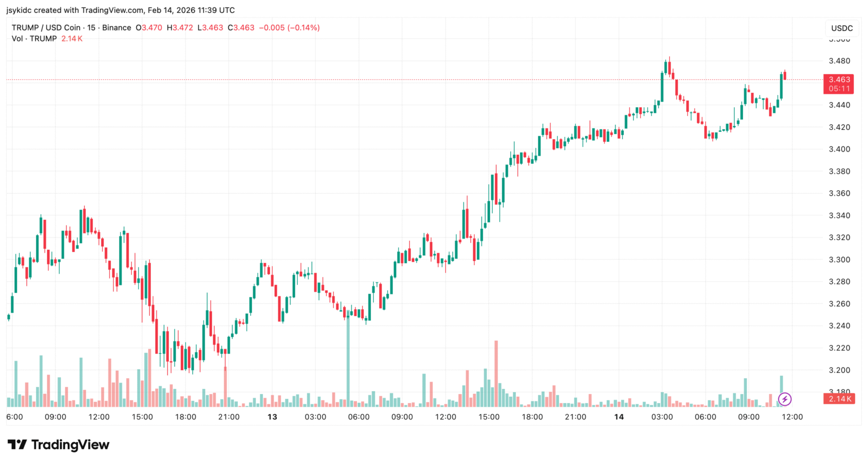
Task: Click the TradingView logo icon
Action: [17, 445]
